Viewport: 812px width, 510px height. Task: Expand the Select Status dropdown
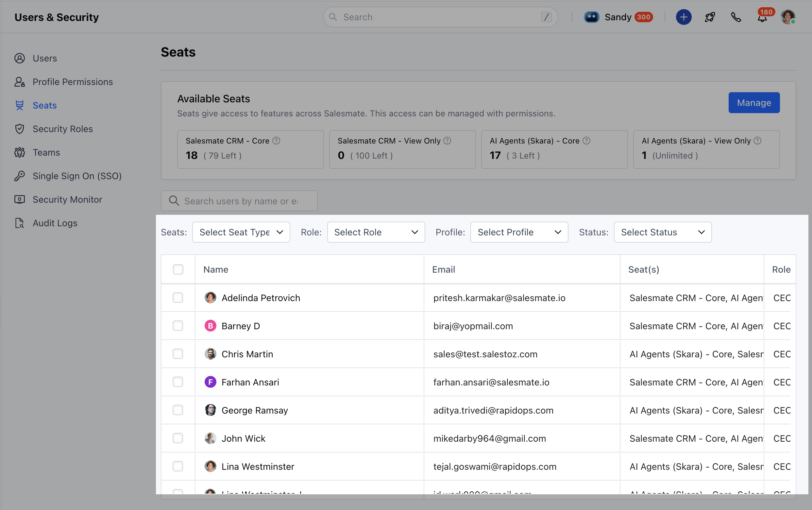(662, 232)
